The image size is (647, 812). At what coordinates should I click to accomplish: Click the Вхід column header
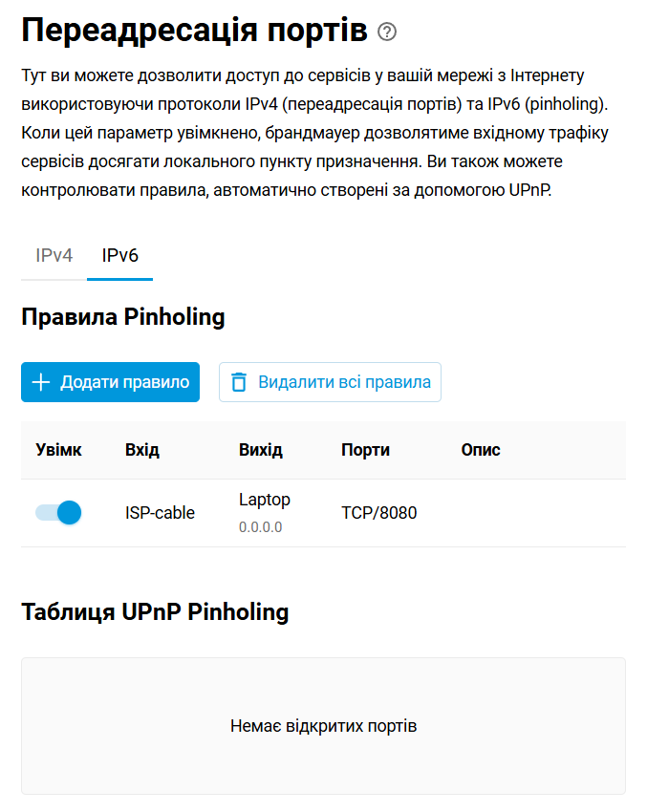(x=141, y=450)
